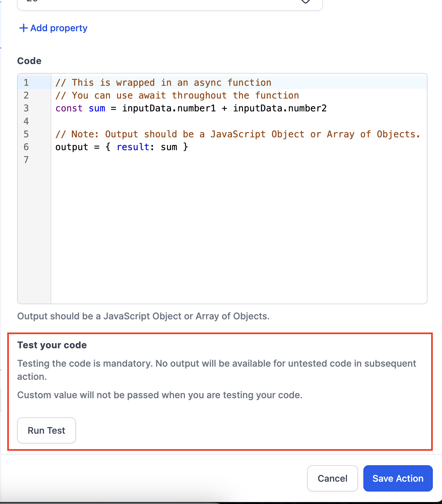Place cursor on empty line 7 of the code

[x=239, y=160]
